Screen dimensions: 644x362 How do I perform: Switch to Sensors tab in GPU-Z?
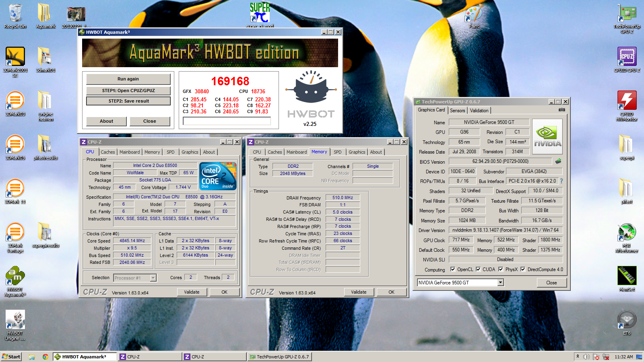[x=457, y=111]
